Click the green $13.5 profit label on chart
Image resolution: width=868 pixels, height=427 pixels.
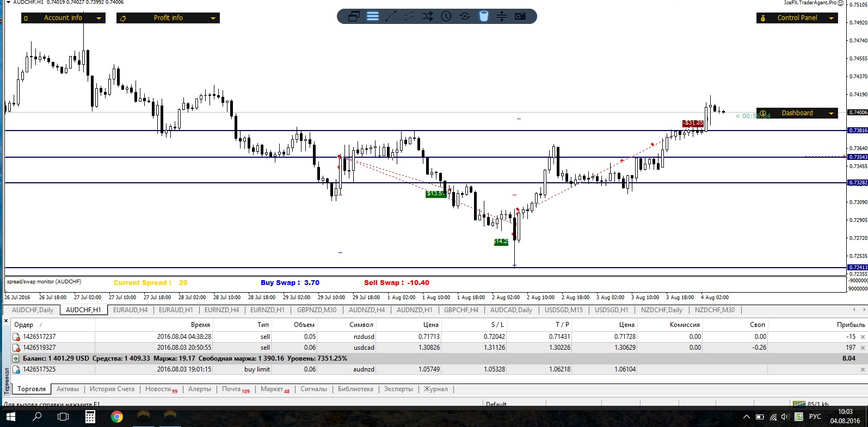point(435,194)
